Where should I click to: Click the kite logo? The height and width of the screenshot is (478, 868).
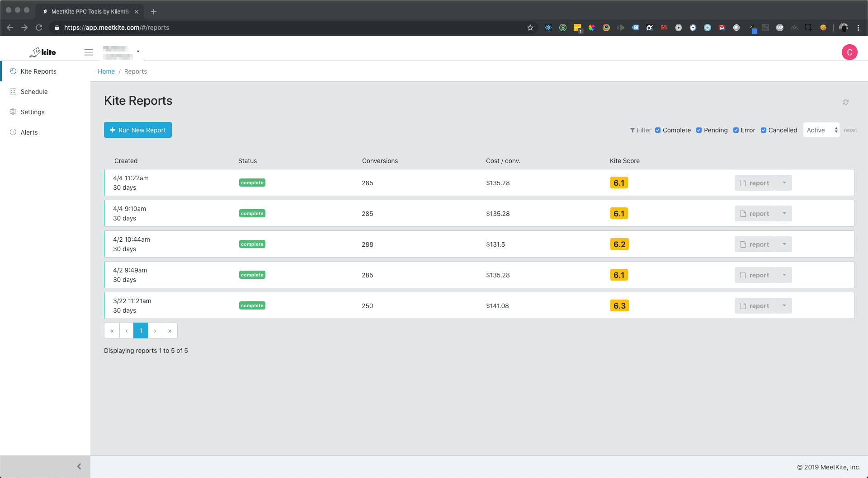point(43,52)
